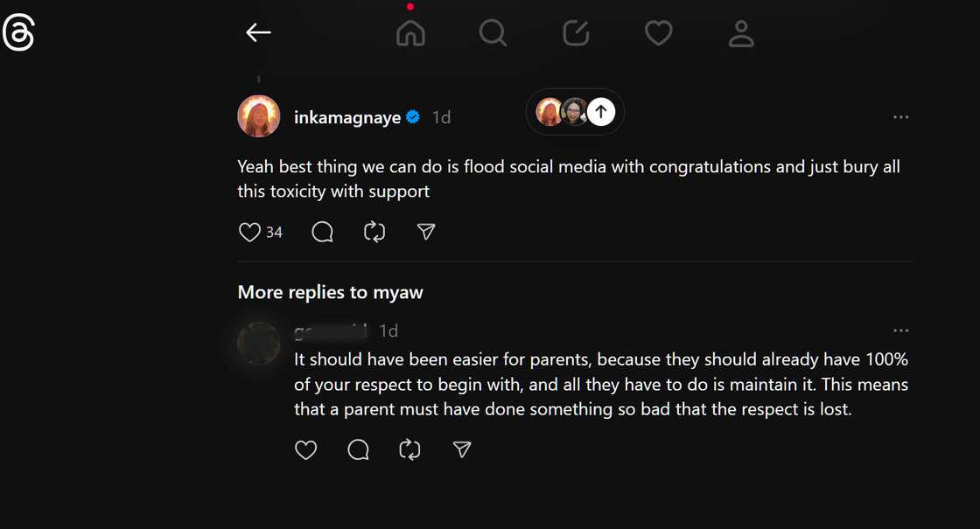Open the Home feed tab
The image size is (980, 529).
tap(410, 33)
